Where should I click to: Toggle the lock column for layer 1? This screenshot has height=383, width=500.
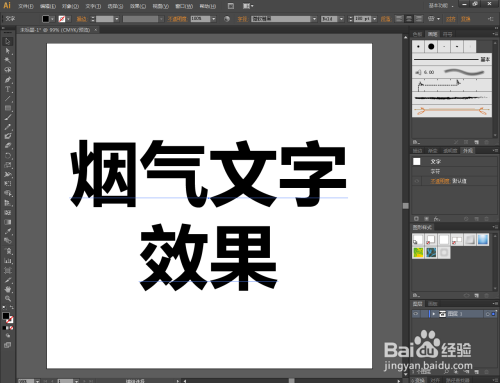pos(424,314)
